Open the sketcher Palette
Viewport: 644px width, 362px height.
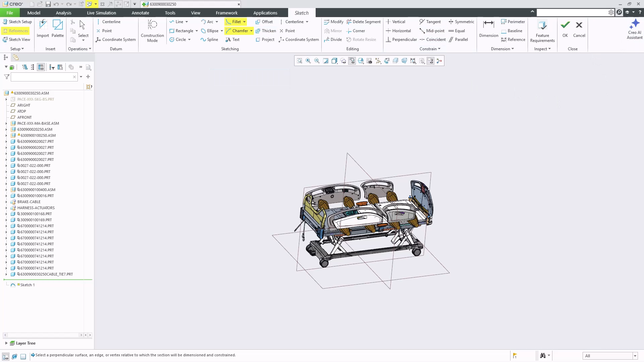58,29
